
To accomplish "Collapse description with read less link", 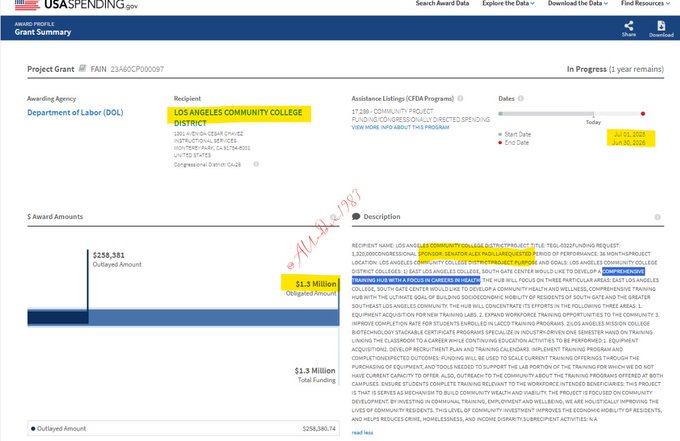I will pos(363,433).
